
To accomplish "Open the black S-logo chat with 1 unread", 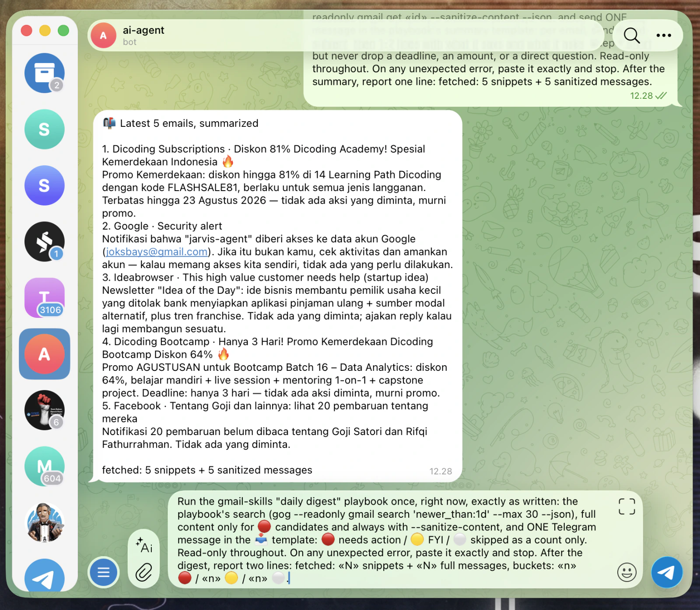I will (44, 242).
